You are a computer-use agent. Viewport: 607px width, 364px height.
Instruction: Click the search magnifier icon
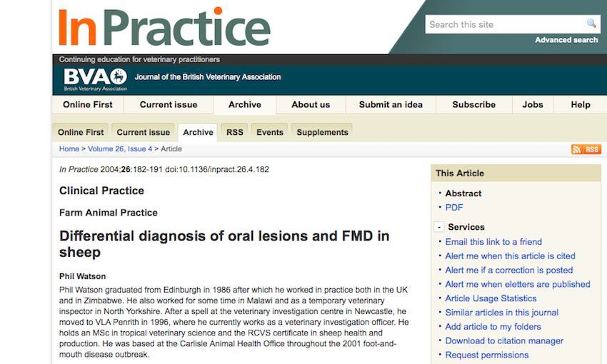pos(591,24)
